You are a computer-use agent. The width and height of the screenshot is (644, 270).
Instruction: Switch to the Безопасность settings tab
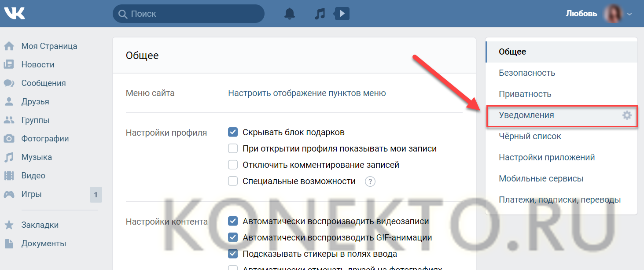pyautogui.click(x=526, y=73)
